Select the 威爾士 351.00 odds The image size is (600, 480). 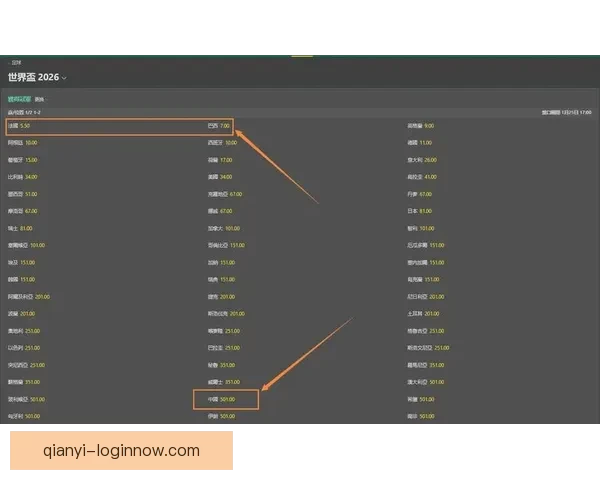[x=224, y=382]
